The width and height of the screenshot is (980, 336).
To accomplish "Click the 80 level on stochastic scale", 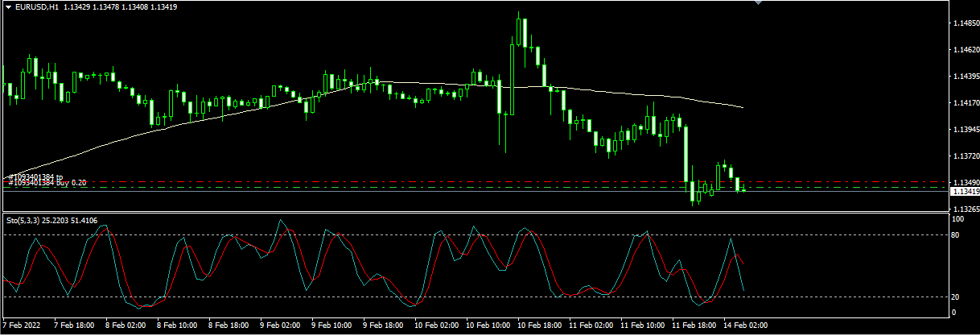I will (x=957, y=235).
